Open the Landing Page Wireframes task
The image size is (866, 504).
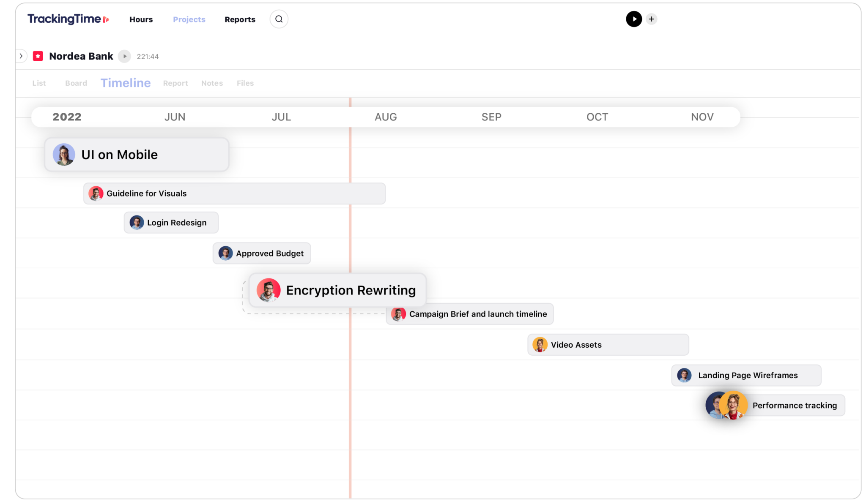(746, 375)
